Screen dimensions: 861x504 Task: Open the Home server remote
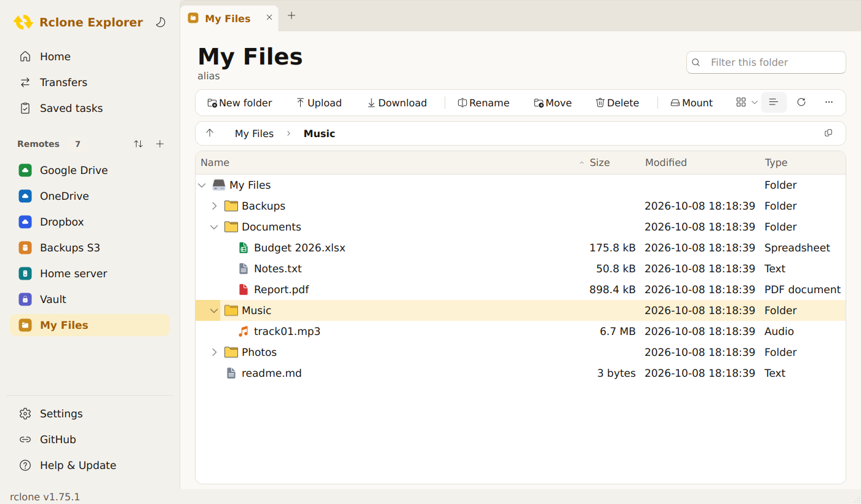click(x=90, y=274)
